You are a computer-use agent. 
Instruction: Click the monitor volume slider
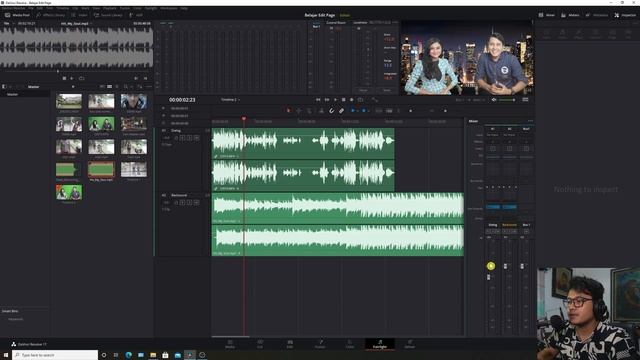click(x=507, y=100)
